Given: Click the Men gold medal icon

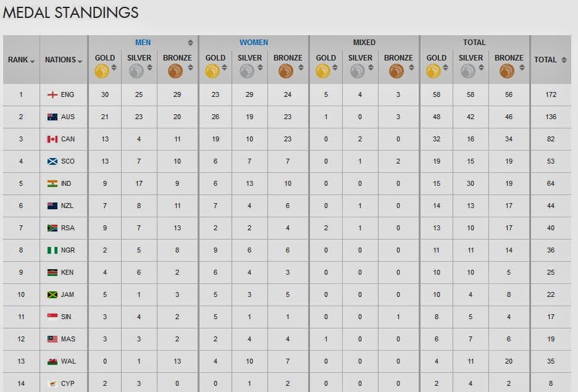Looking at the screenshot, I should (102, 71).
